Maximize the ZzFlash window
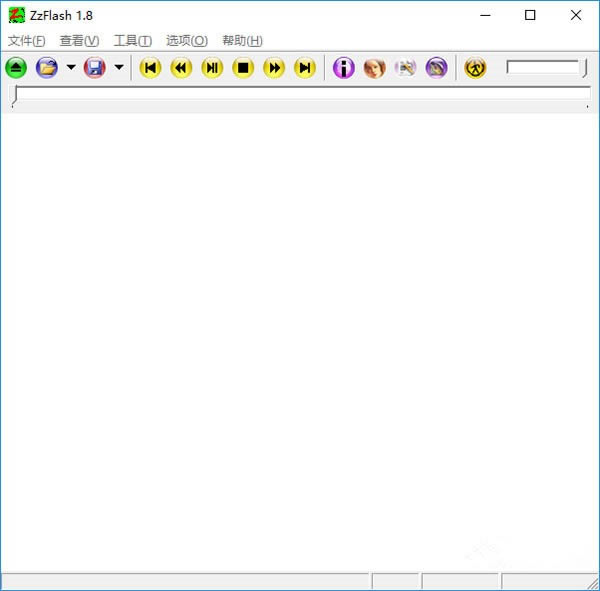The width and height of the screenshot is (600, 591). click(x=530, y=15)
